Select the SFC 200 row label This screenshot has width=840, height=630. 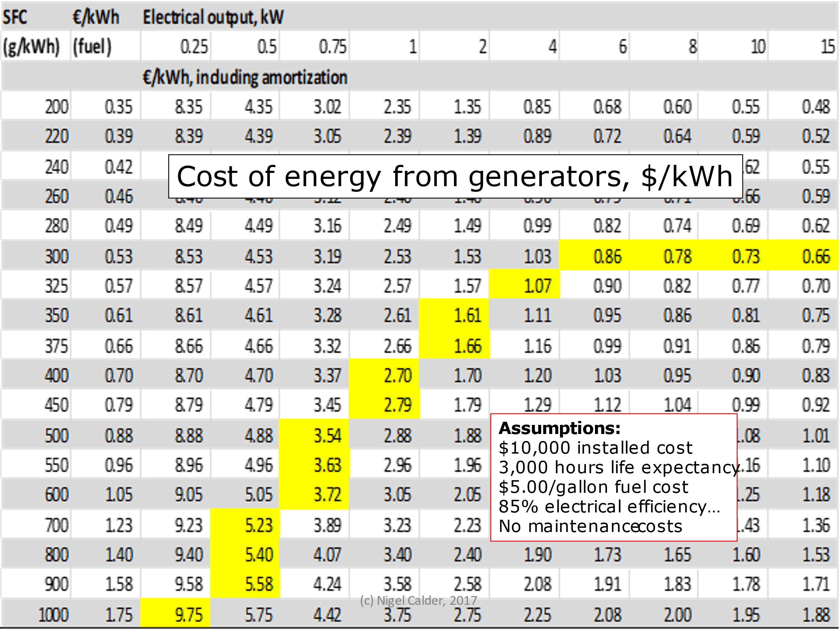pyautogui.click(x=57, y=107)
